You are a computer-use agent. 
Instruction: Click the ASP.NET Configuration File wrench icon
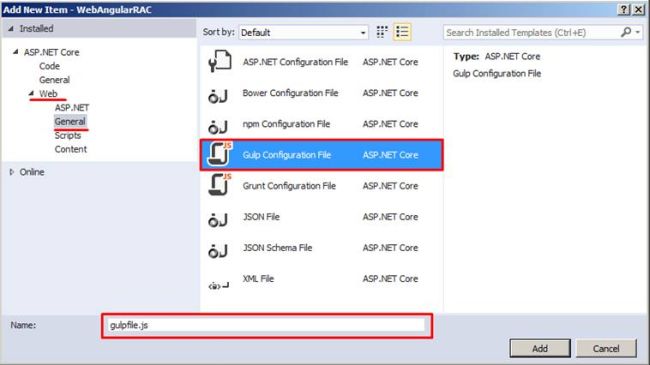(219, 61)
